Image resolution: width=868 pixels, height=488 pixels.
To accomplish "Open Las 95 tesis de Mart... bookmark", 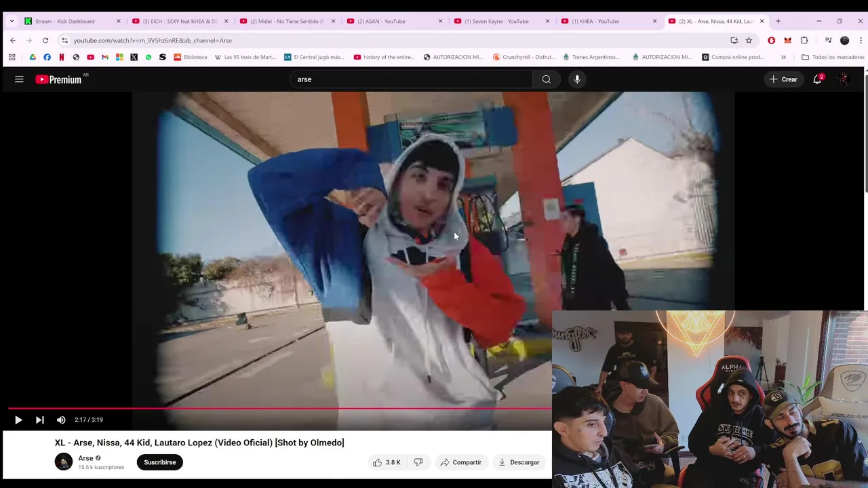I will tap(245, 57).
